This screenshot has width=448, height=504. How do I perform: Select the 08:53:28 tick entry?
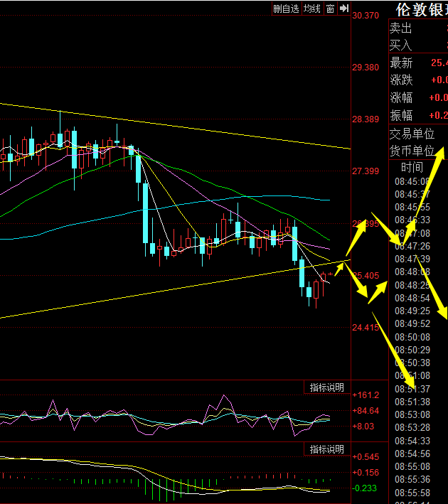[412, 427]
